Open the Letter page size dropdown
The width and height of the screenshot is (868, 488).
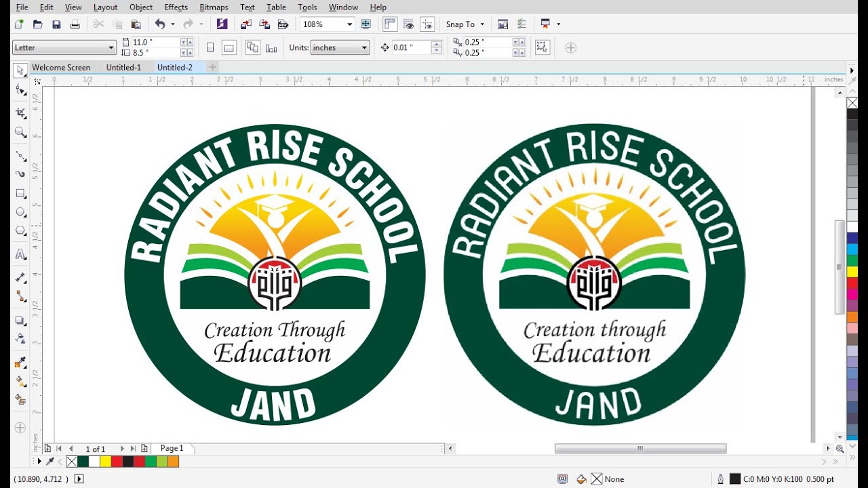[x=111, y=47]
